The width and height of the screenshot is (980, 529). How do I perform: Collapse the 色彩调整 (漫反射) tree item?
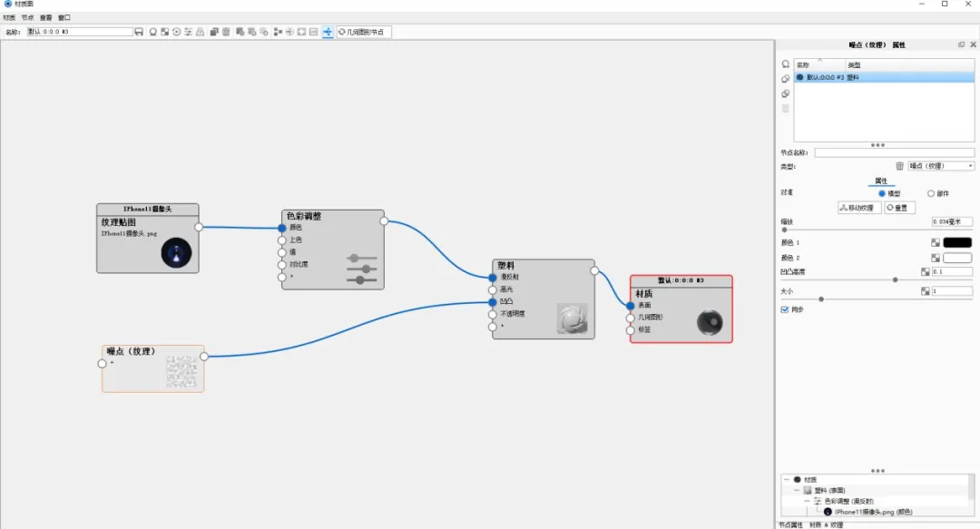[807, 501]
